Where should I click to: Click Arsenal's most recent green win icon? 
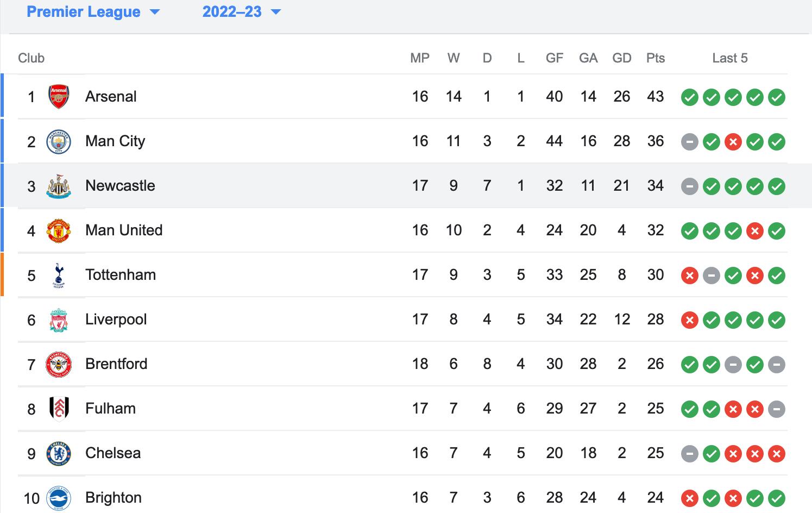click(777, 97)
